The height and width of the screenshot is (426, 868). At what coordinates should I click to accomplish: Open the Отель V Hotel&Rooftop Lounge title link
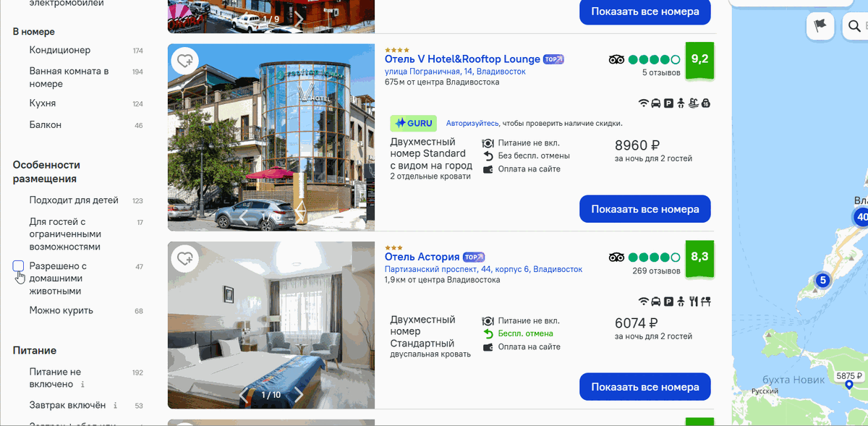point(462,59)
